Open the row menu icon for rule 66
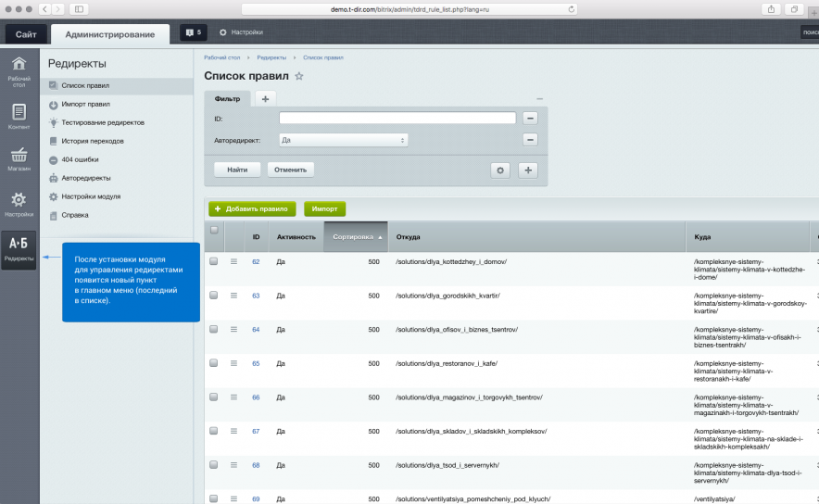The image size is (819, 504). (233, 397)
